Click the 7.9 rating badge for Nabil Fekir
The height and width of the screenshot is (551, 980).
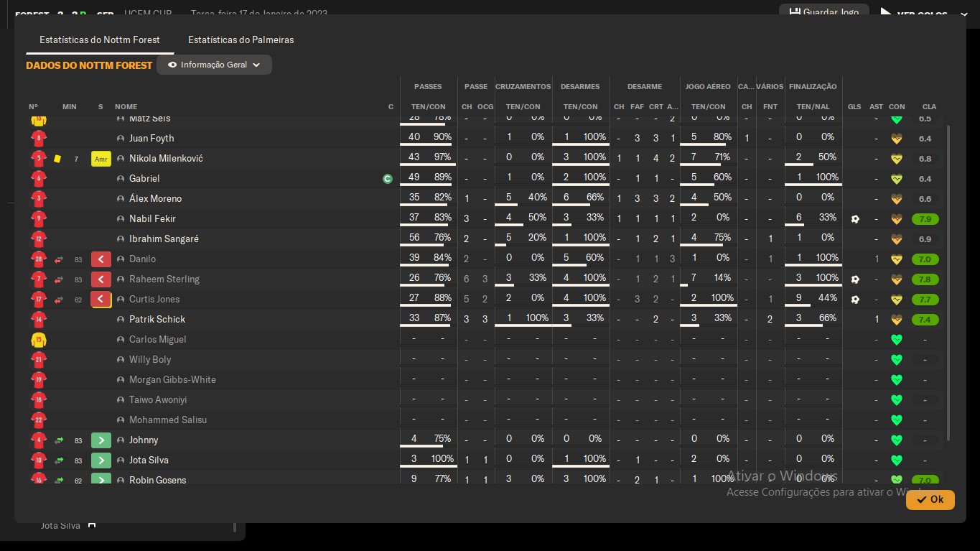tap(925, 219)
